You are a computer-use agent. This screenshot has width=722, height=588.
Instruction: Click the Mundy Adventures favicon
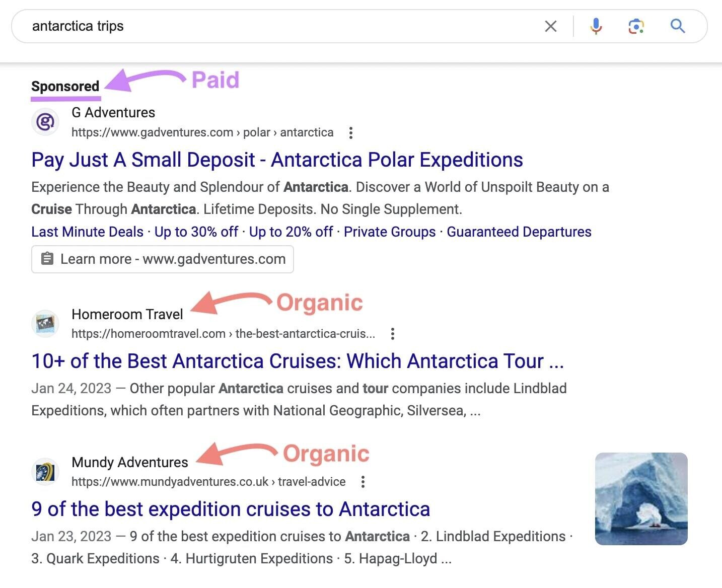click(x=45, y=472)
